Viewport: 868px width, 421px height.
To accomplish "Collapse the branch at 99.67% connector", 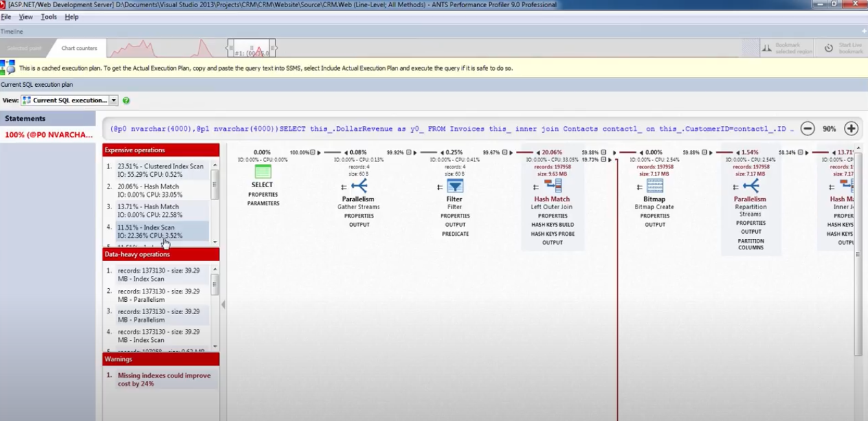I will click(506, 153).
